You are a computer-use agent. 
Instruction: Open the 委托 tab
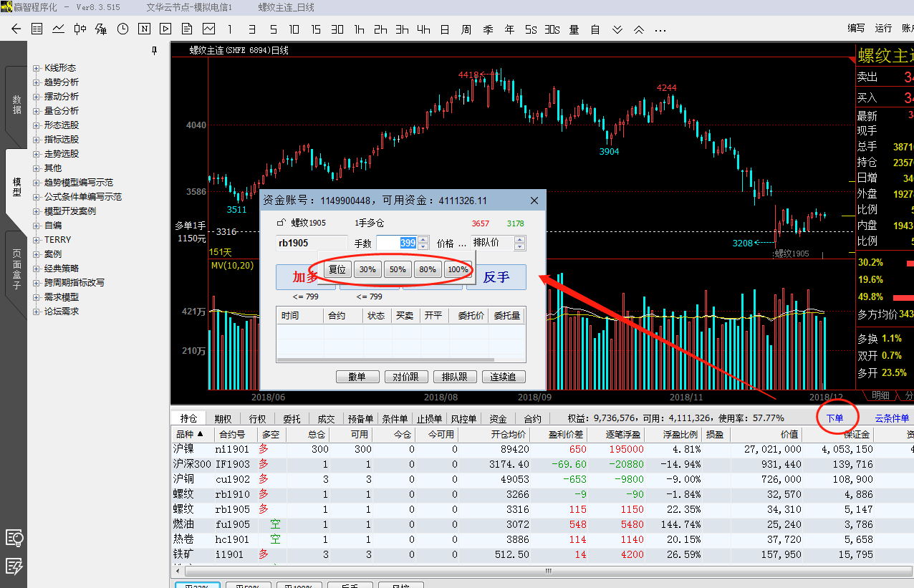(x=292, y=419)
